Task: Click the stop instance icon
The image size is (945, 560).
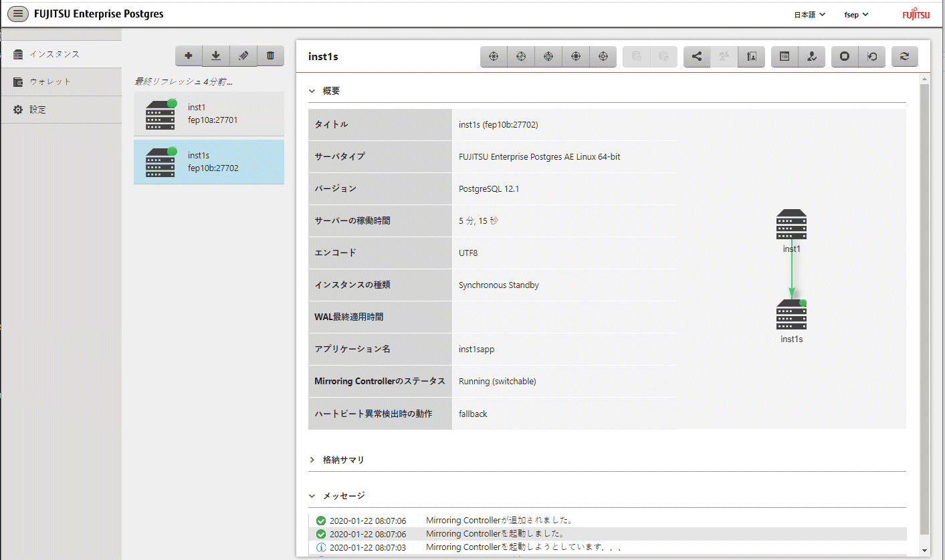Action: point(845,57)
